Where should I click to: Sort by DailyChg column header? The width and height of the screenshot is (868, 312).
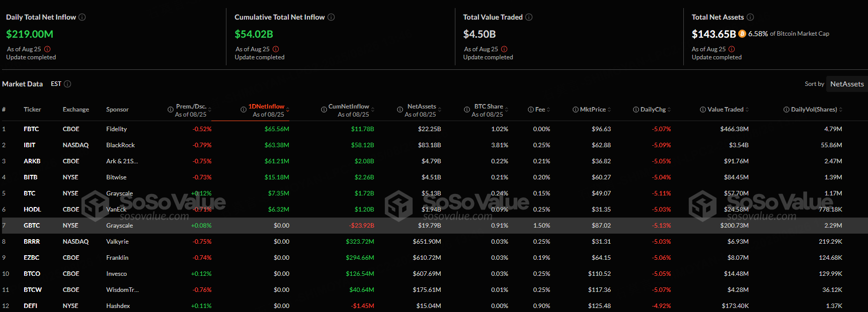pyautogui.click(x=653, y=110)
